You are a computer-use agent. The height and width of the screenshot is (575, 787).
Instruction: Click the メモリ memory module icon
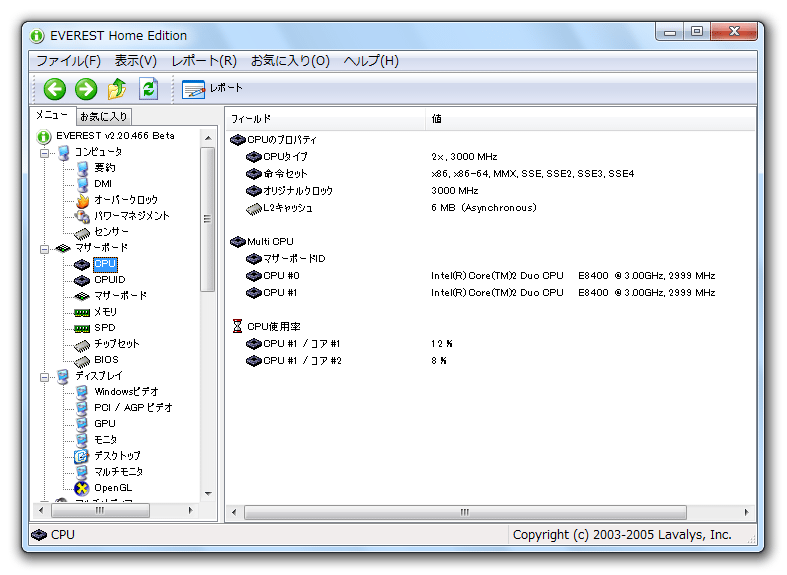pyautogui.click(x=82, y=312)
